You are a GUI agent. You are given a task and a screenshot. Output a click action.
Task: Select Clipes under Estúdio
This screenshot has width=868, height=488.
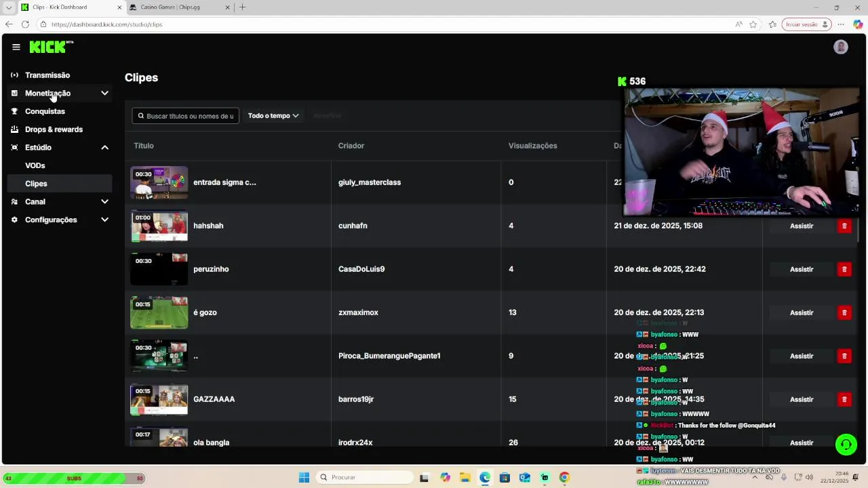(60, 184)
